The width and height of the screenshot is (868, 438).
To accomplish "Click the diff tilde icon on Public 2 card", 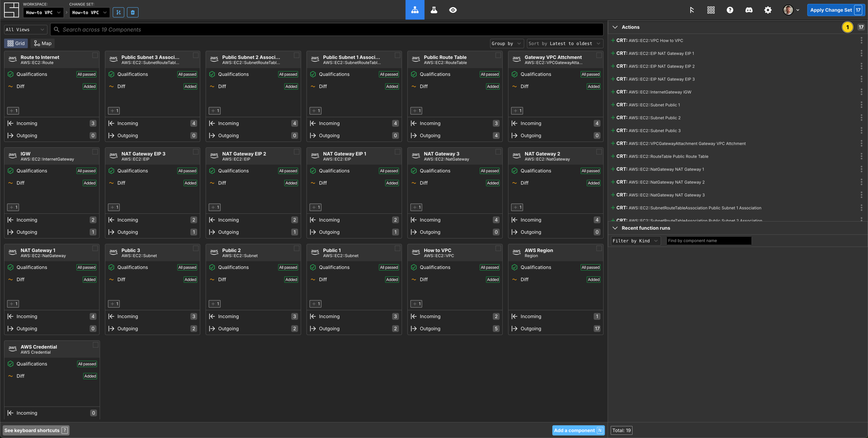I will (x=212, y=280).
